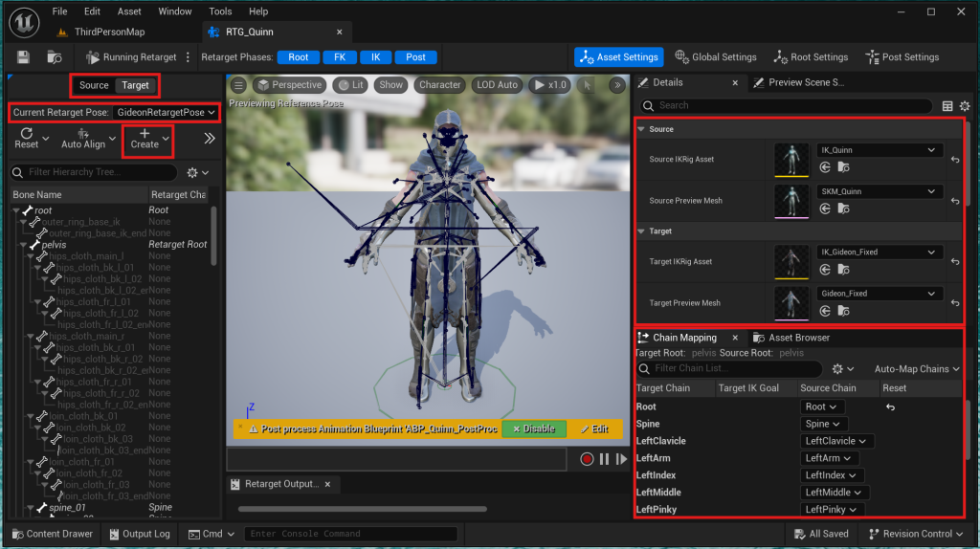Browse to Target Preview Mesh in content

pos(843,311)
